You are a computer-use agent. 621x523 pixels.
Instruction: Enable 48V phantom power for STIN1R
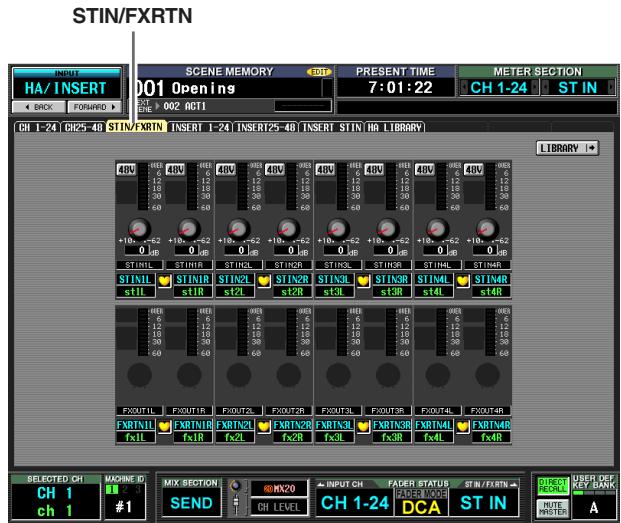point(175,169)
